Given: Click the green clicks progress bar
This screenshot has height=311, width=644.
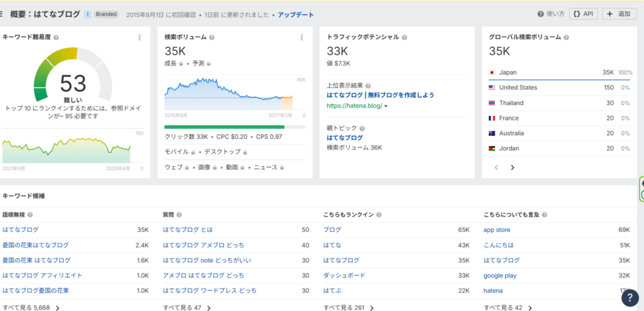Looking at the screenshot, I should [224, 127].
